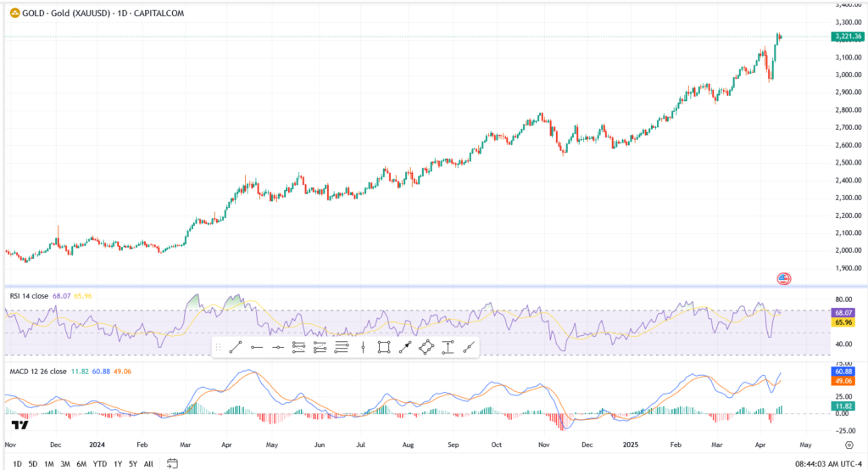Show All available chart history
The image size is (868, 470).
(148, 464)
